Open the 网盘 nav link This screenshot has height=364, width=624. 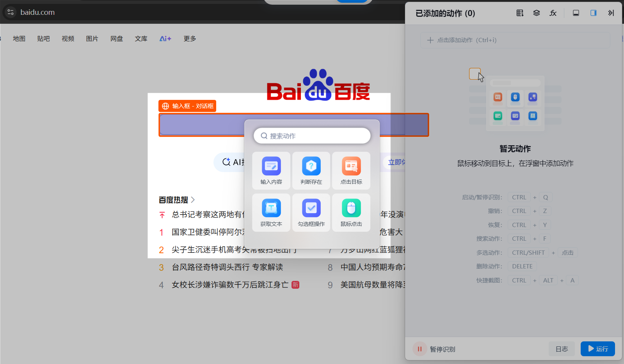[x=117, y=39]
